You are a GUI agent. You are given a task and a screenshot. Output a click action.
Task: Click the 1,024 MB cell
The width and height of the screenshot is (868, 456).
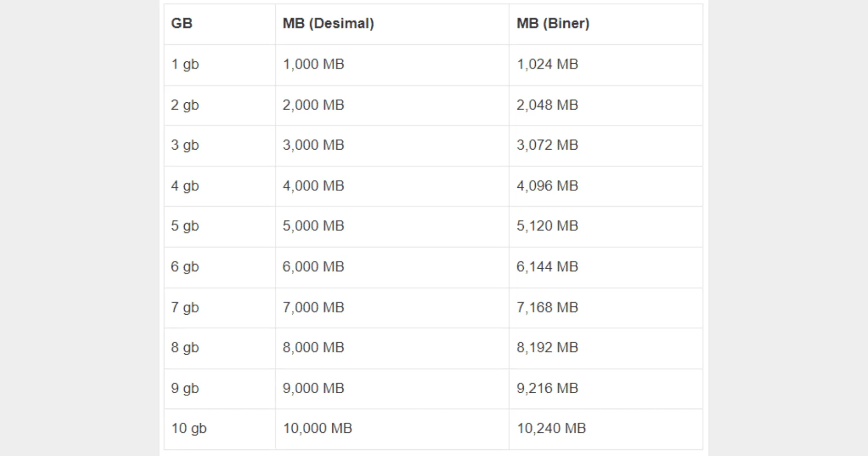click(x=547, y=64)
